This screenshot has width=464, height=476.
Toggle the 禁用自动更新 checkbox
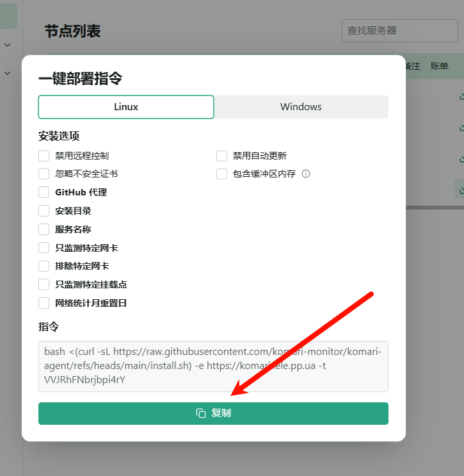pos(222,156)
